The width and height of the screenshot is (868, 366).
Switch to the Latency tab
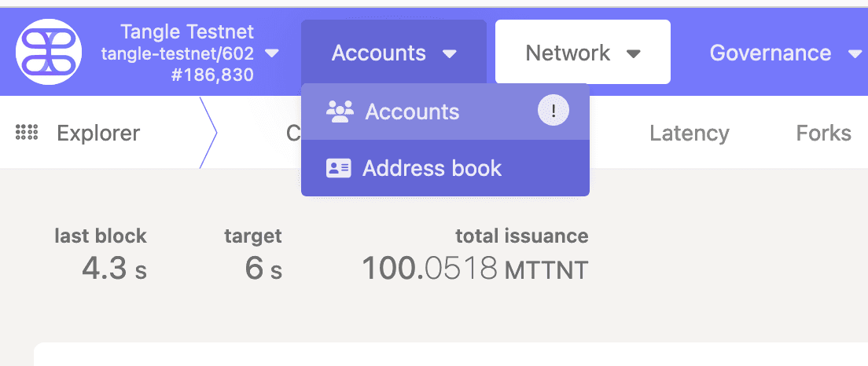pos(690,134)
